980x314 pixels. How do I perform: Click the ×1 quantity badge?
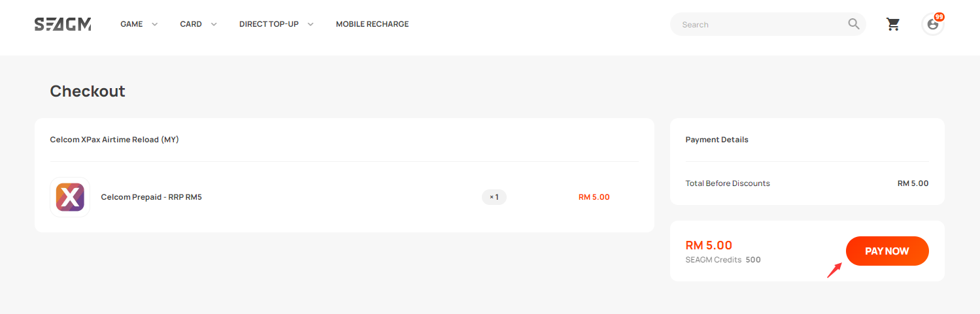pos(494,197)
